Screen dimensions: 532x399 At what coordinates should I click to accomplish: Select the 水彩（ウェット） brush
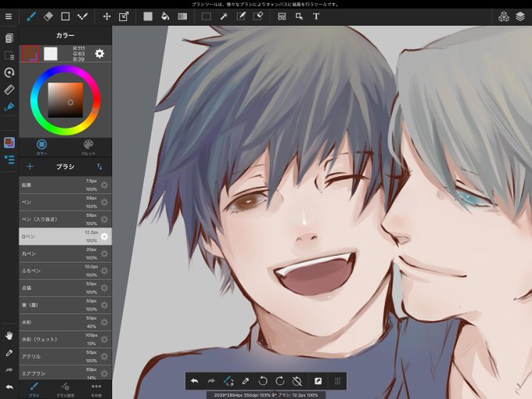pyautogui.click(x=65, y=340)
